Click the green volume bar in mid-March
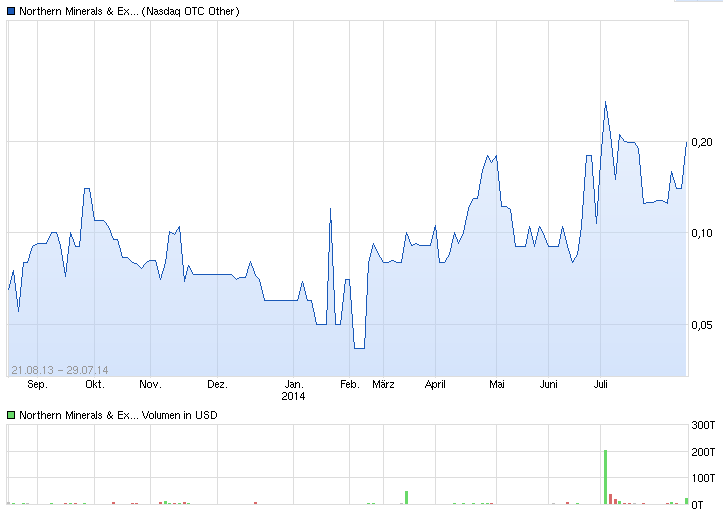Image resolution: width=723 pixels, height=515 pixels. pyautogui.click(x=406, y=497)
